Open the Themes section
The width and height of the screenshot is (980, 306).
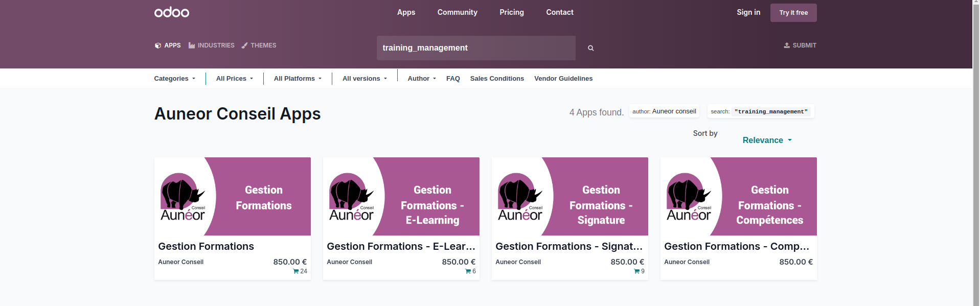click(259, 45)
